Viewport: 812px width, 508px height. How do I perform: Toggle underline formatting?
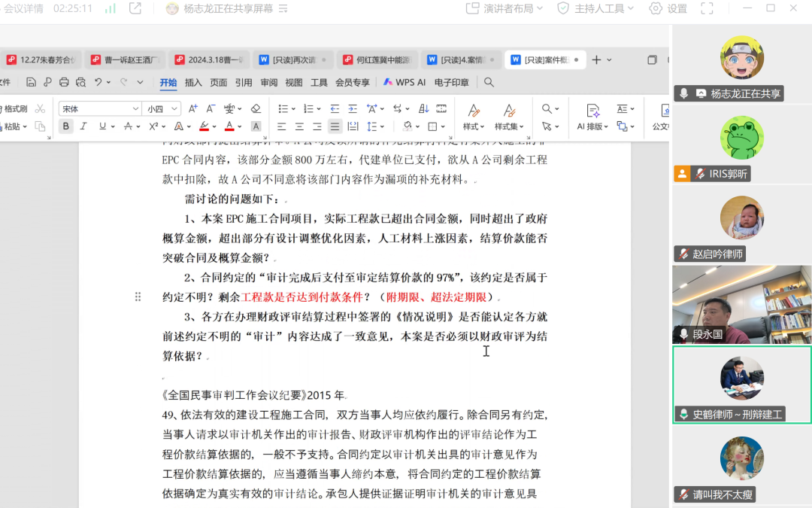[x=101, y=124]
